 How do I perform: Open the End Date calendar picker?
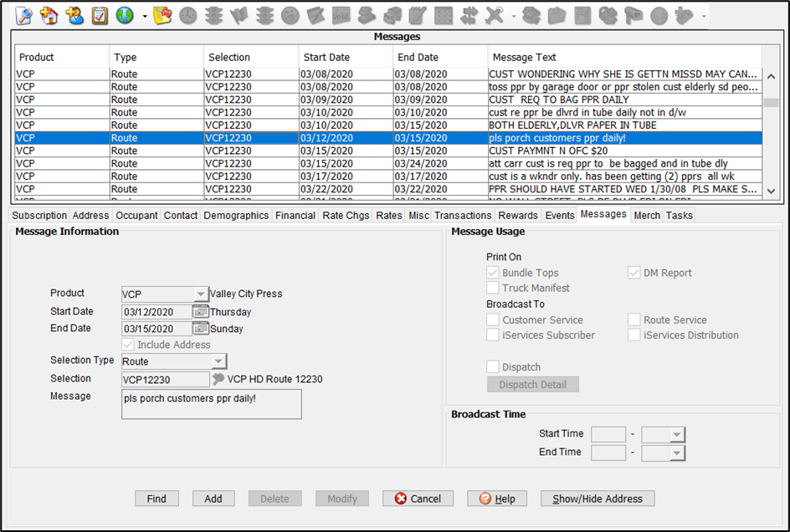point(201,329)
